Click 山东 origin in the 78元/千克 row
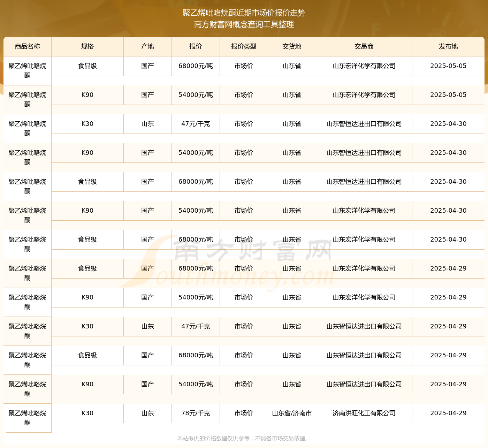488x448 pixels. pyautogui.click(x=147, y=413)
